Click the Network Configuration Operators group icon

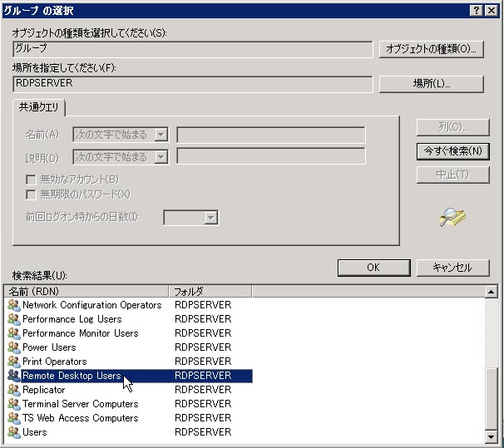click(x=14, y=305)
